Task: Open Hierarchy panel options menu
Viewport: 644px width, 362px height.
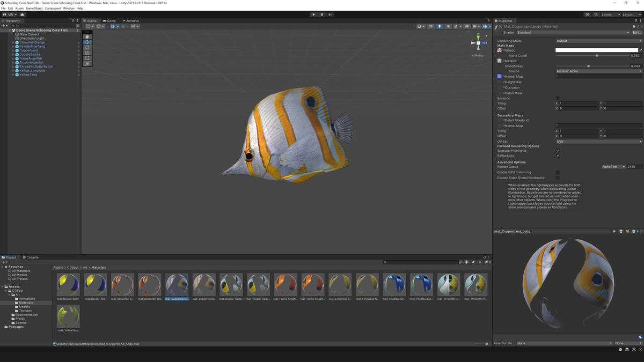Action: click(78, 21)
